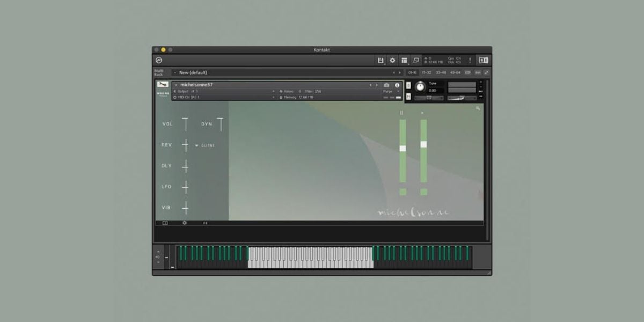Open instrument edit mode via wrench icon

tap(163, 84)
